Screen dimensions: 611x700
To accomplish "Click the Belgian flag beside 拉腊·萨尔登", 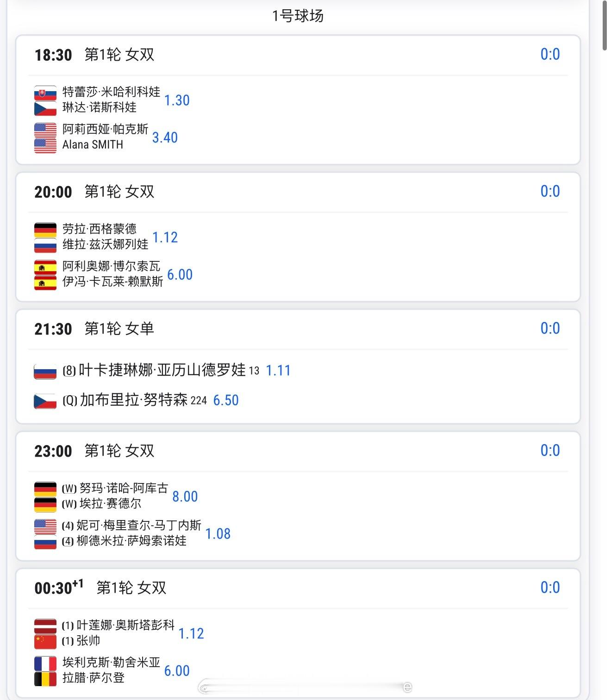I will click(x=45, y=679).
